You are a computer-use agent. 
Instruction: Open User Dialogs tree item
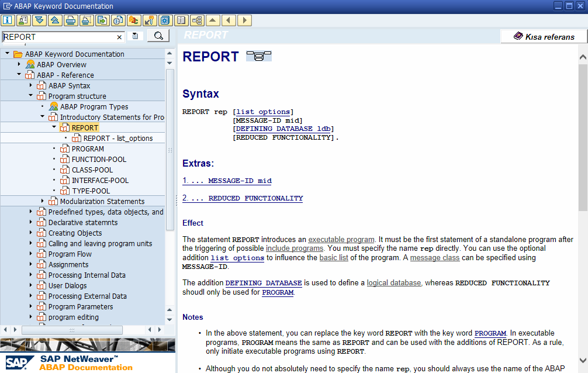[67, 285]
